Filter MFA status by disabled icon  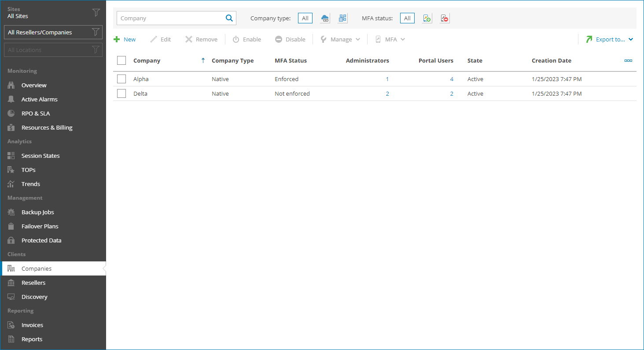tap(445, 18)
